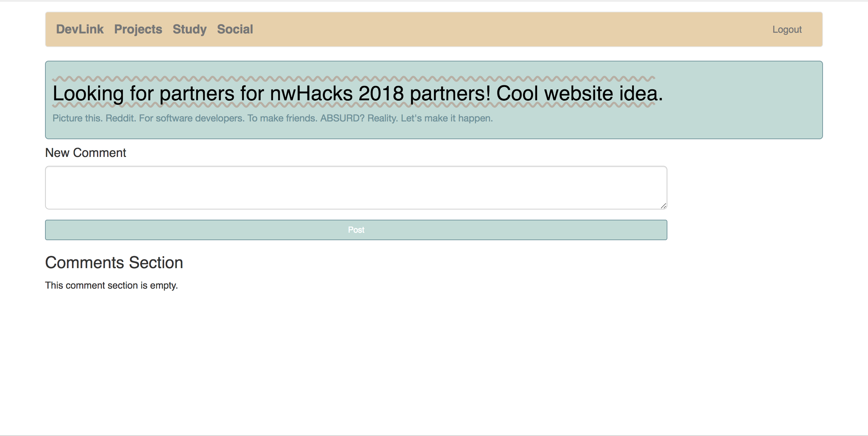Click the word 'nwHacks' in the title
Image resolution: width=868 pixels, height=436 pixels.
311,93
